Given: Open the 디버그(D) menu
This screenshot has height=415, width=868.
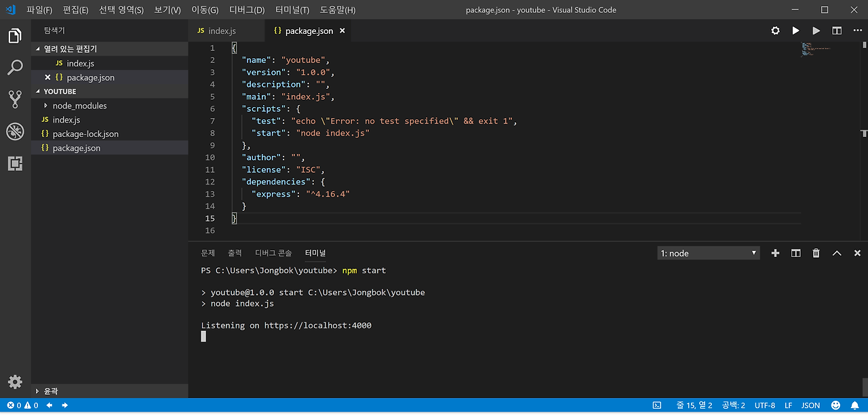Looking at the screenshot, I should tap(247, 10).
